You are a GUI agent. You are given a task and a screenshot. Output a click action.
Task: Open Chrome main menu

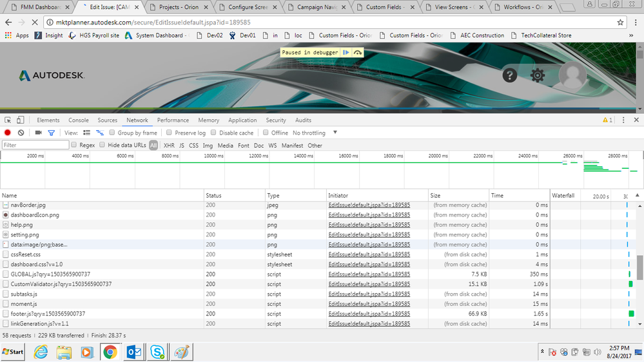(636, 22)
